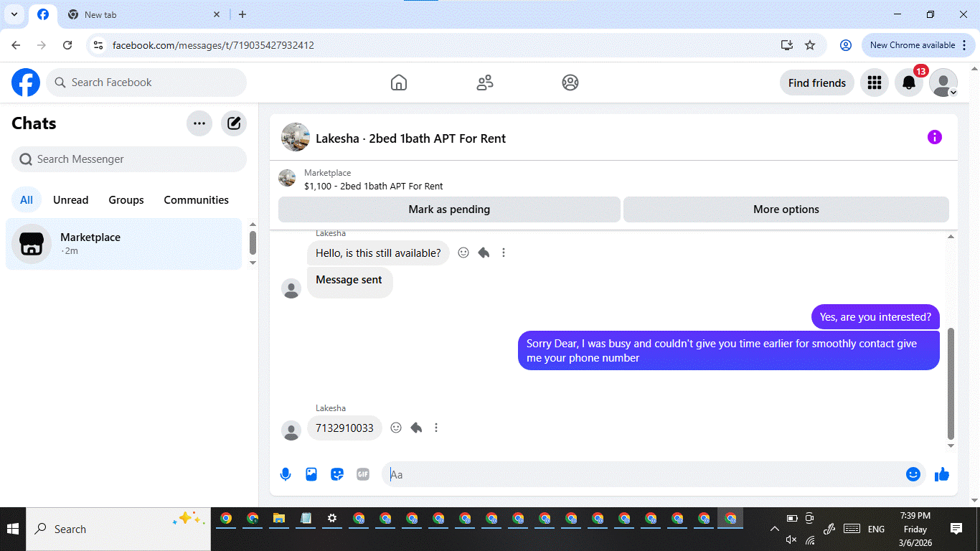View site information icon in address bar
Image resolution: width=980 pixels, height=551 pixels.
tap(99, 45)
